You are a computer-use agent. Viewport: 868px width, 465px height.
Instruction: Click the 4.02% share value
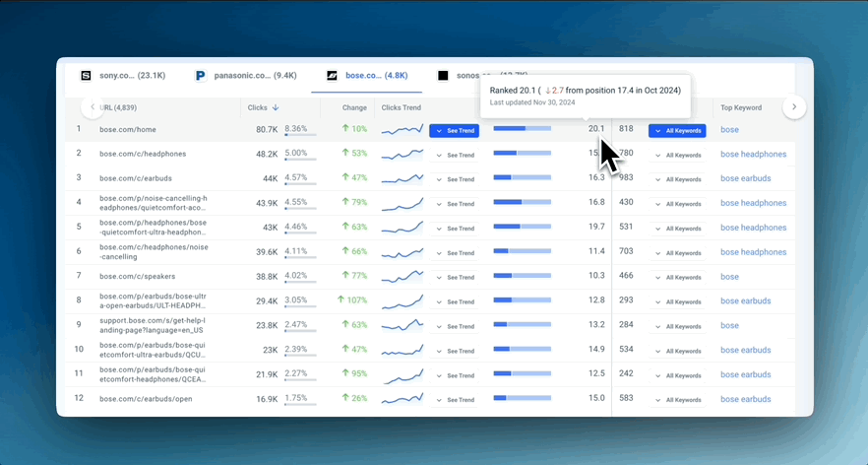(x=296, y=276)
